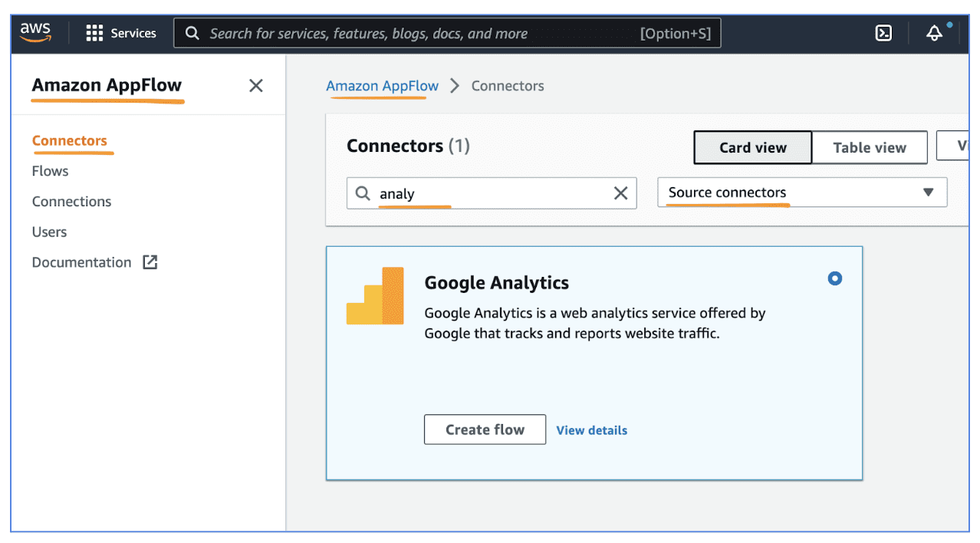Close the AppFlow sidebar with the X

(x=255, y=85)
